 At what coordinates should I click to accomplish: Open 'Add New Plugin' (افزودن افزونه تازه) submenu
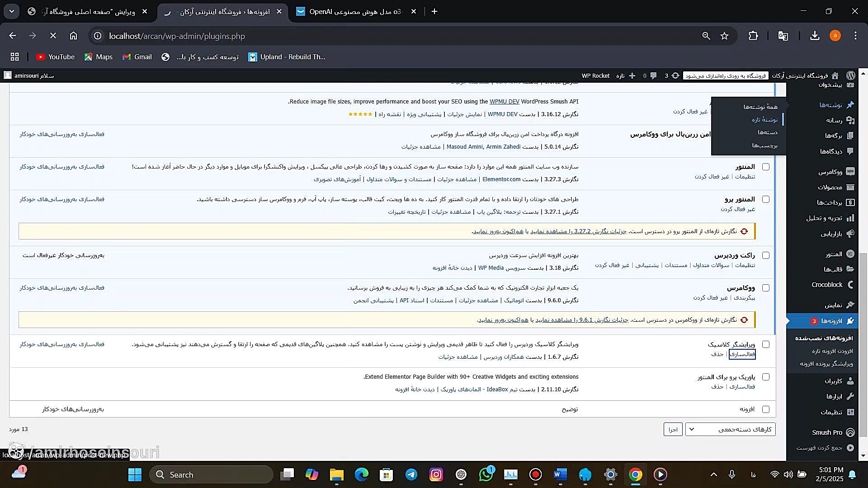[x=832, y=351]
